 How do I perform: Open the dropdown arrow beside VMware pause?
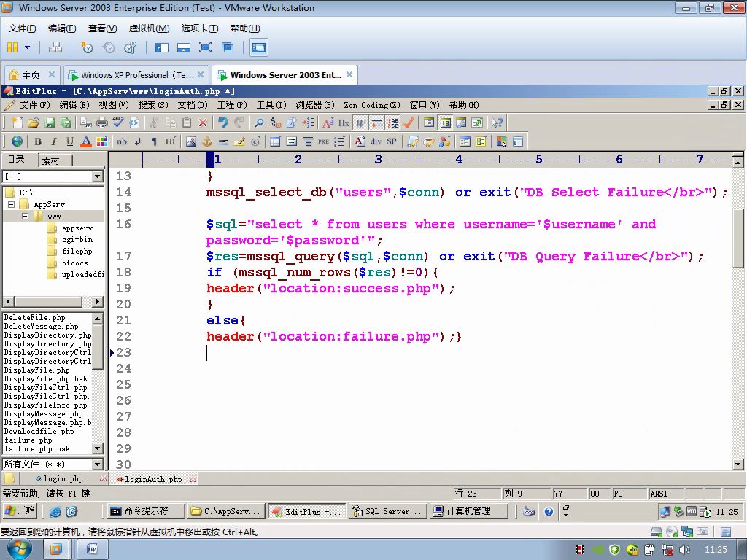[x=27, y=47]
